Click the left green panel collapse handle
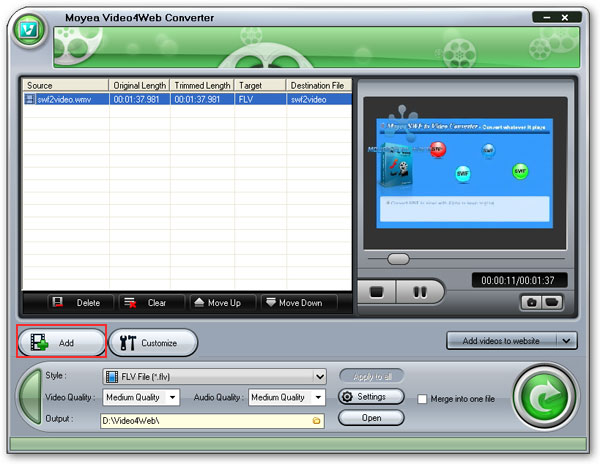The height and width of the screenshot is (464, 600). point(31,397)
